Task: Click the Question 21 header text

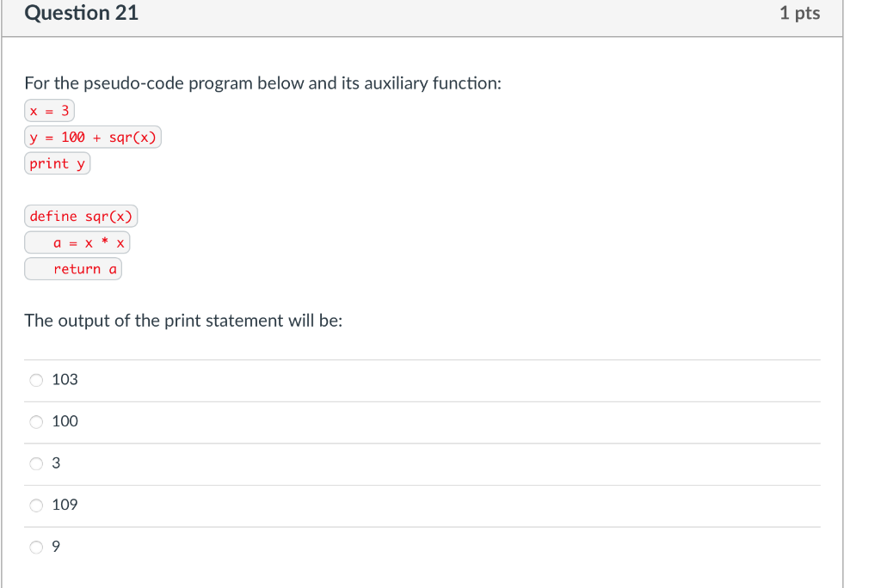Action: pos(81,13)
